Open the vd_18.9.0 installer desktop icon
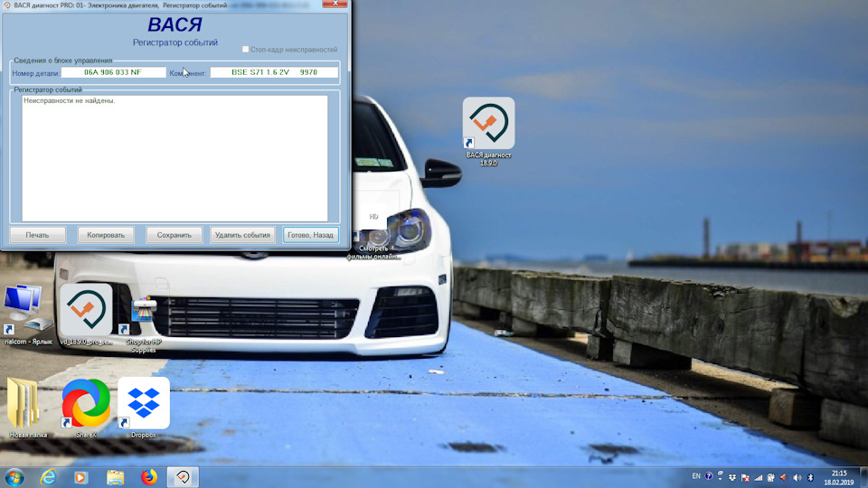The image size is (868, 488). [x=86, y=314]
